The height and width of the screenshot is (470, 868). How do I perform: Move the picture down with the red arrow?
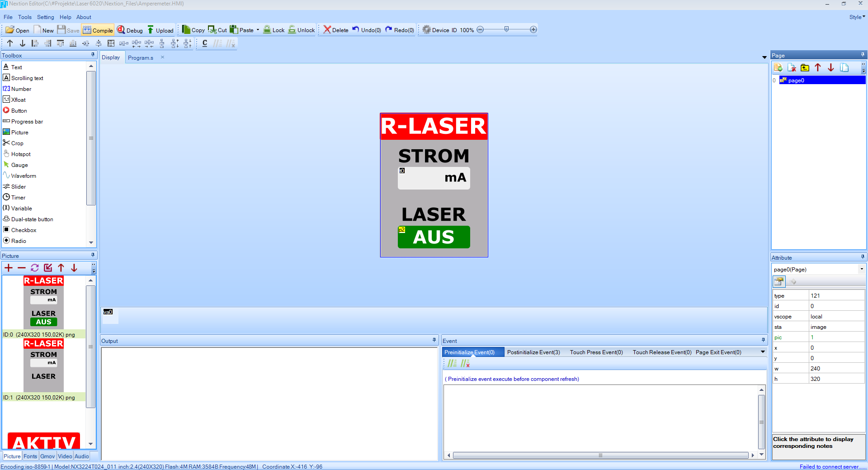click(x=74, y=268)
